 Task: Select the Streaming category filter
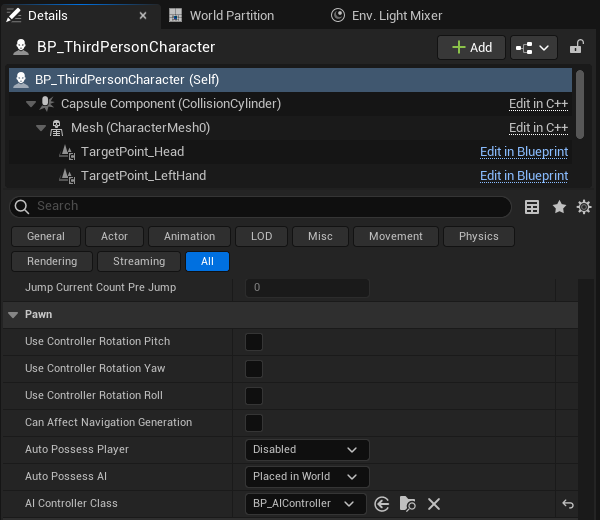click(x=139, y=261)
